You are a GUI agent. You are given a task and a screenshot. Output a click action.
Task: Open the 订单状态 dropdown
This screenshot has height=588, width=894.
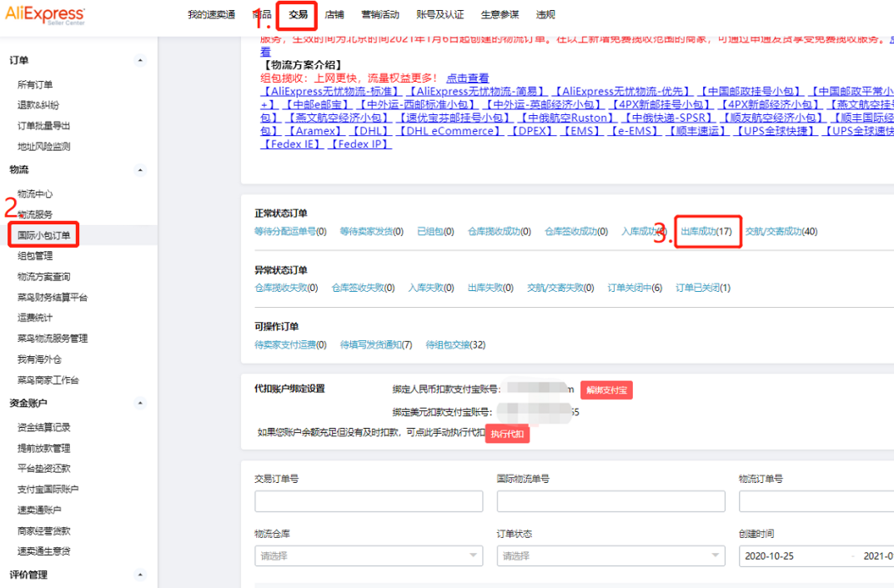point(610,556)
